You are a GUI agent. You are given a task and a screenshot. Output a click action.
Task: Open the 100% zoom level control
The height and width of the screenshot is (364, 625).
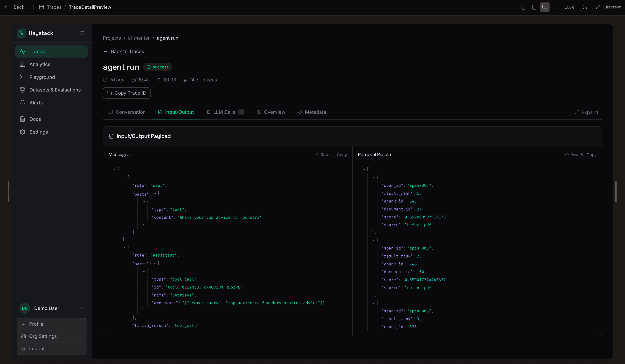point(569,7)
